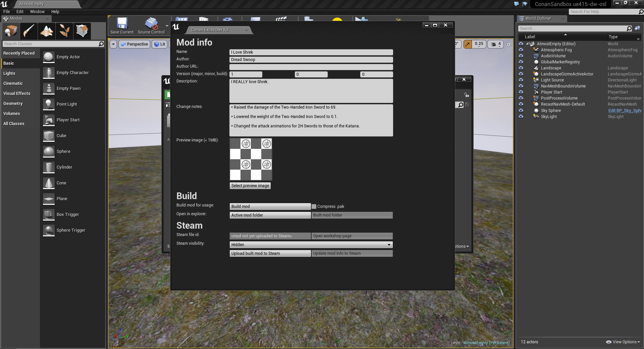Switch to Landscape mode icon
This screenshot has width=644, height=349.
(46, 31)
